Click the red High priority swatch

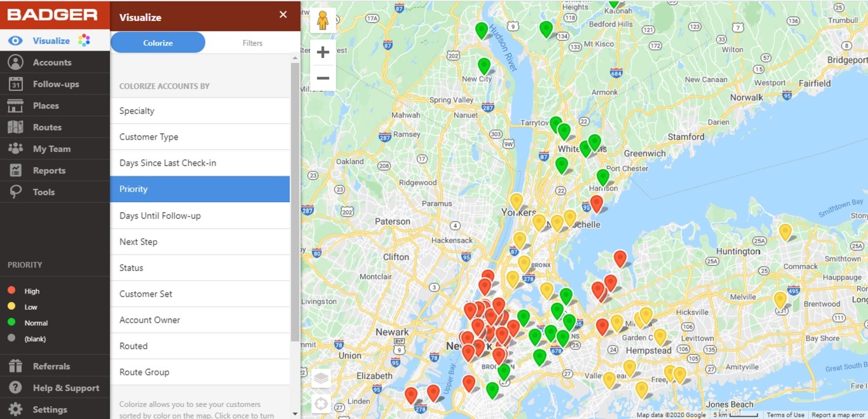[x=11, y=291]
